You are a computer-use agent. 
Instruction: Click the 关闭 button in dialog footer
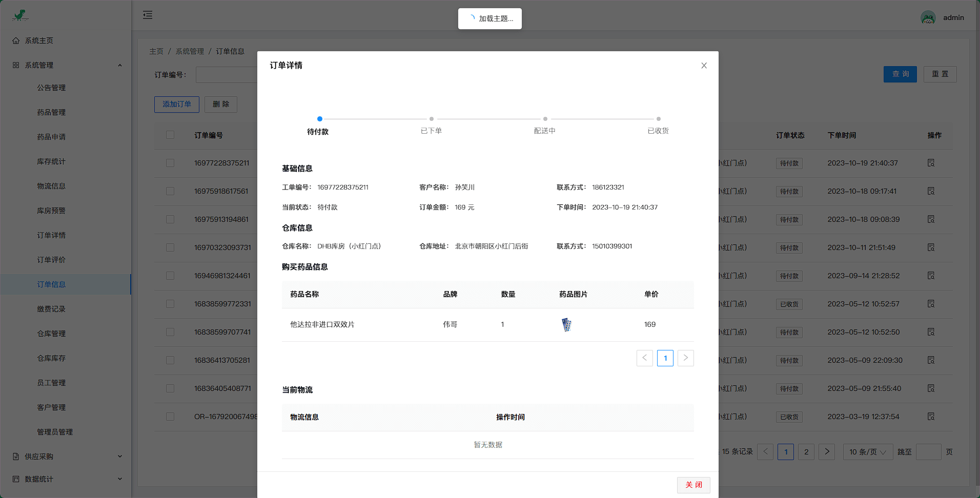click(x=693, y=485)
